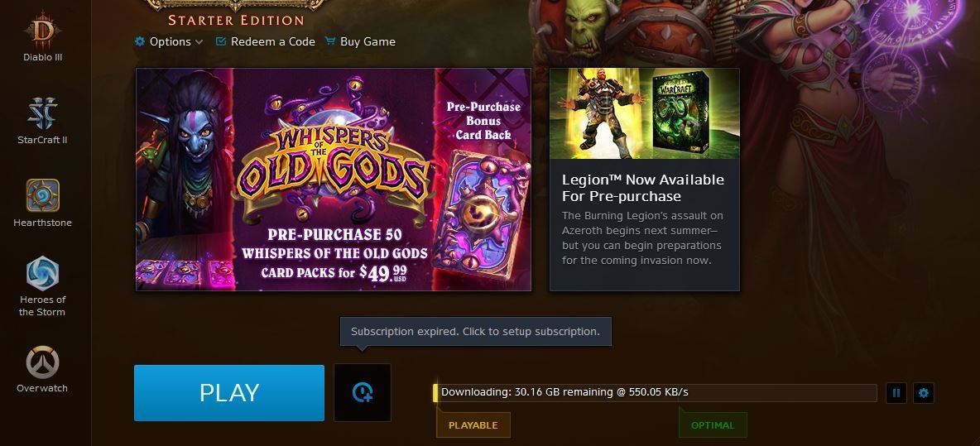Pause the current download
Screen dimensions: 980x446
896,393
